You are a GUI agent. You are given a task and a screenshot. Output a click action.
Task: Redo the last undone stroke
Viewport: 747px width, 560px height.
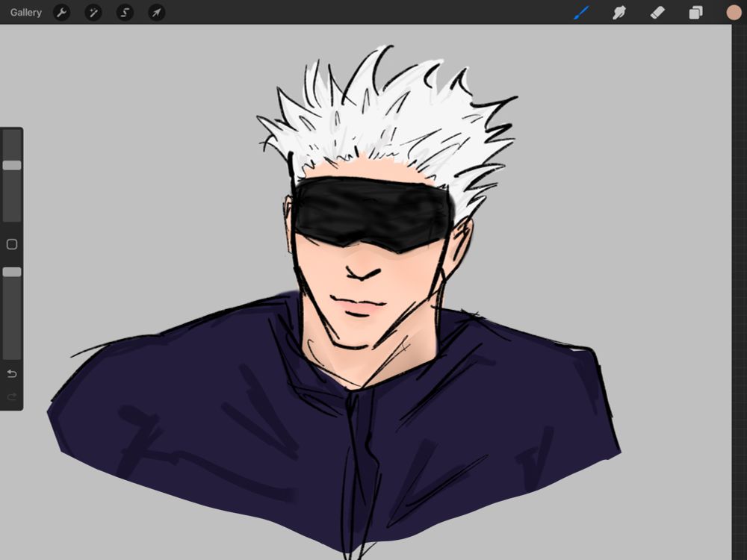[x=12, y=396]
